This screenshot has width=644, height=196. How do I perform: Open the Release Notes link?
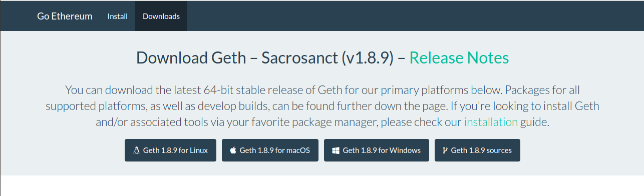pos(459,58)
